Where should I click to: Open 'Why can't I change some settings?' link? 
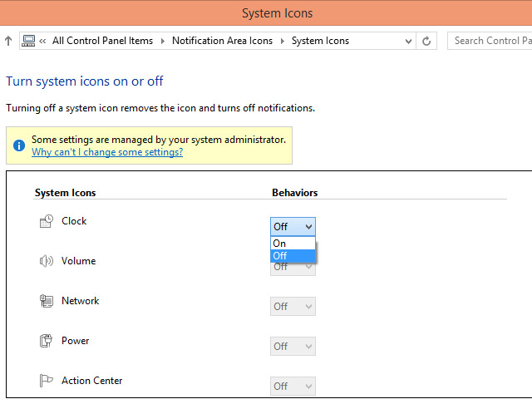click(x=107, y=152)
